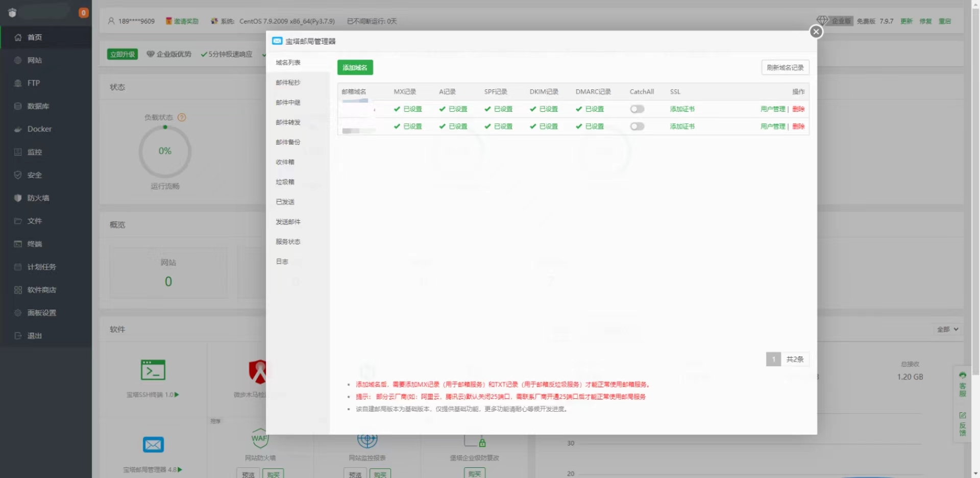Open 宝塔邮局管理器 envelope software icon

pos(153,445)
